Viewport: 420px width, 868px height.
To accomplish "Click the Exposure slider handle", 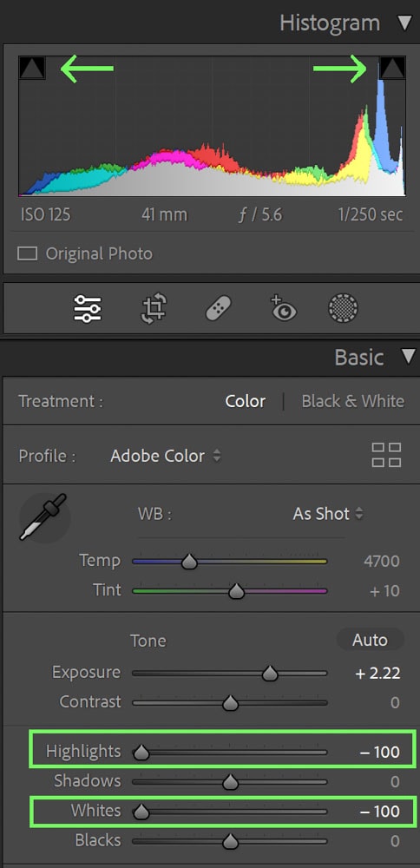I will click(270, 674).
